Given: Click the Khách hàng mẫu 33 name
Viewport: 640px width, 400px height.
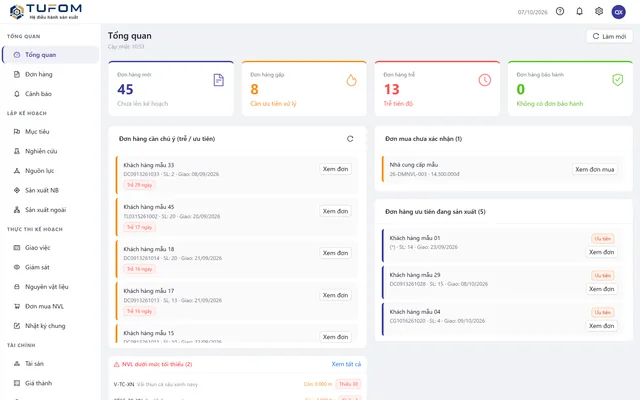Looking at the screenshot, I should [149, 165].
